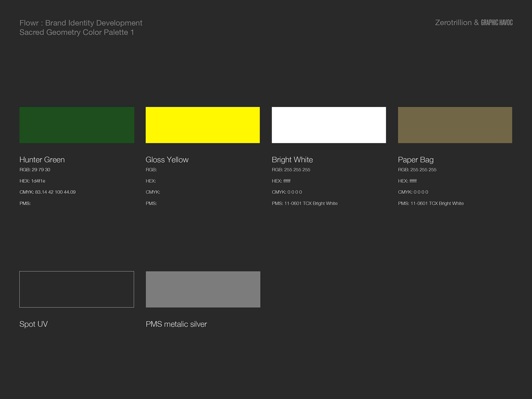Select the Bright White swatch rectangle
This screenshot has height=399, width=532.
[x=329, y=125]
